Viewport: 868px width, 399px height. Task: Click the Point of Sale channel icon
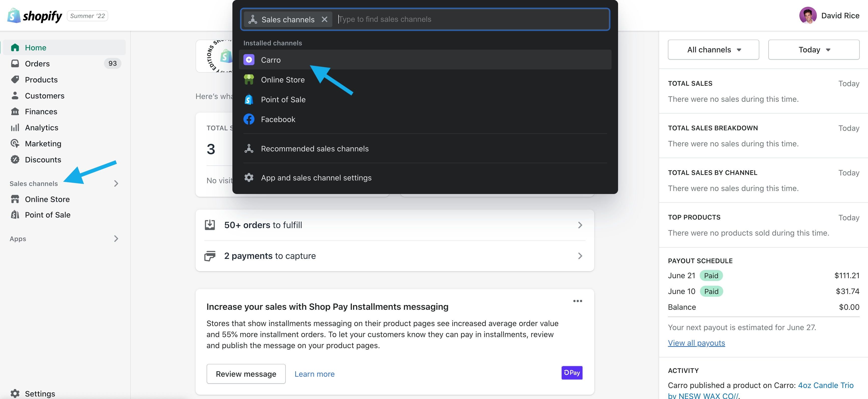pyautogui.click(x=249, y=99)
